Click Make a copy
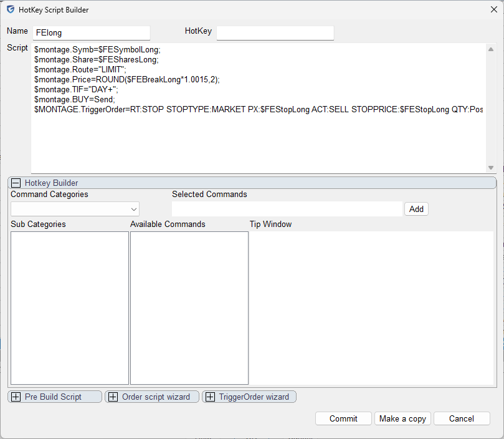Screen dimensions: 504x439 coord(402,418)
